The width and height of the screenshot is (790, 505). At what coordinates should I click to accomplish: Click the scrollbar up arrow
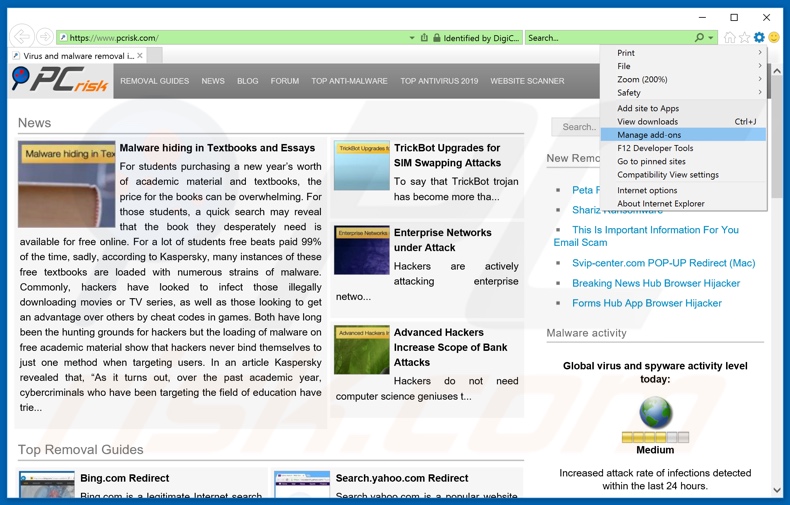pos(776,71)
